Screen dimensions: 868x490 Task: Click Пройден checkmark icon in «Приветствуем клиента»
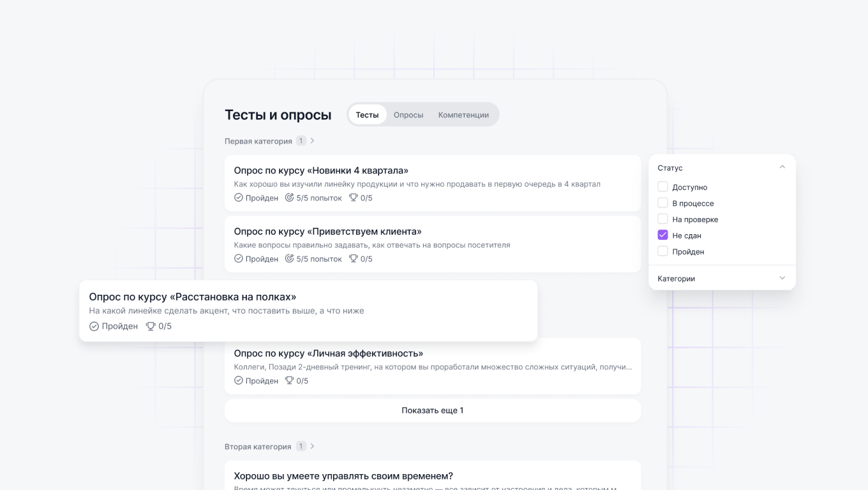click(239, 258)
